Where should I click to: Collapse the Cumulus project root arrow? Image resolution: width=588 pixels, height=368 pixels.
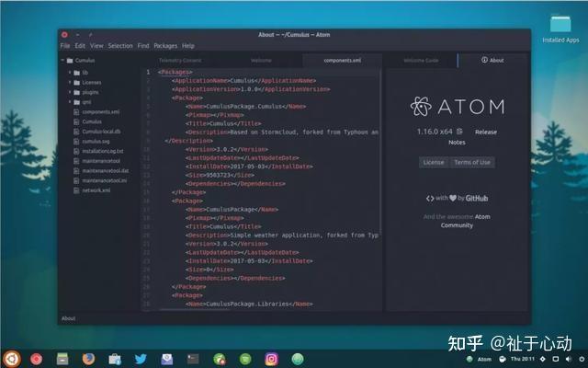[62, 60]
